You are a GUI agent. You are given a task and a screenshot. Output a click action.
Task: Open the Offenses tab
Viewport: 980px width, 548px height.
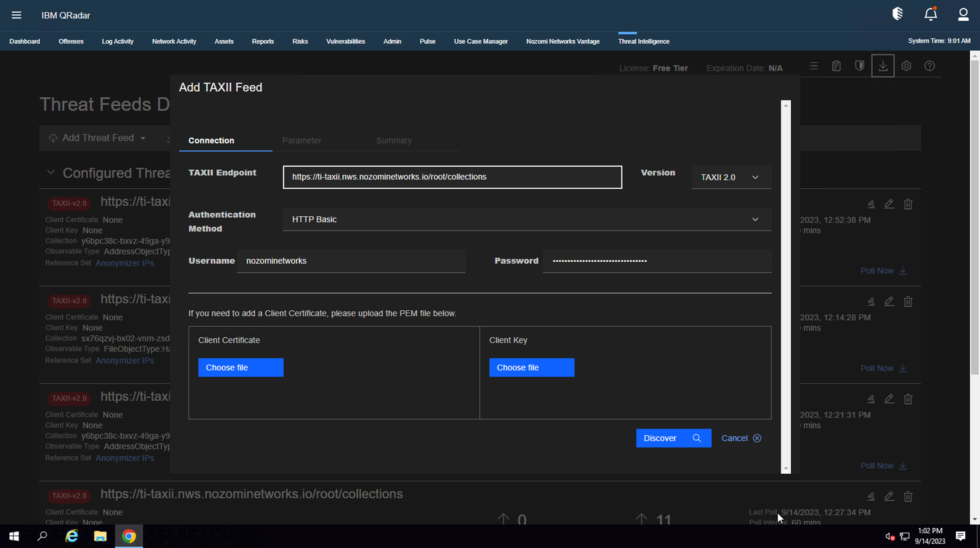(71, 42)
